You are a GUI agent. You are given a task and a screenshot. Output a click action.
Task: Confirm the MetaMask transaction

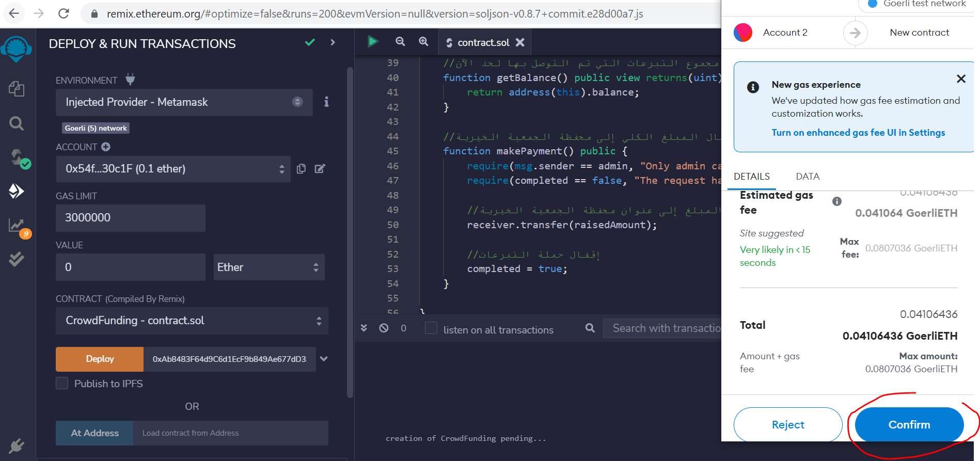[x=909, y=424]
